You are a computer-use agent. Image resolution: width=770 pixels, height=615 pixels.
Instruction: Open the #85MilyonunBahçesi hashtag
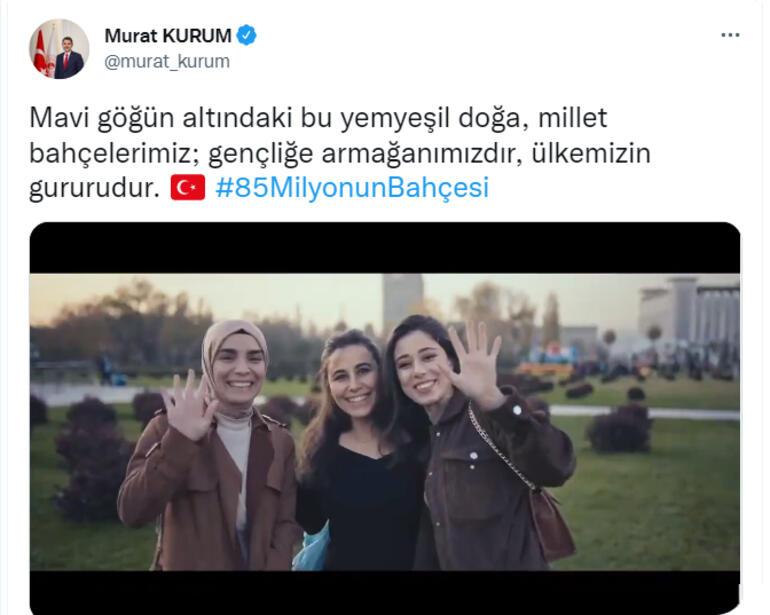point(352,188)
